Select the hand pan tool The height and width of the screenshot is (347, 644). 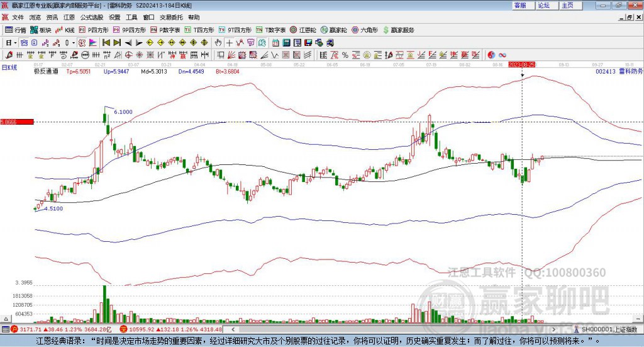pos(218,43)
